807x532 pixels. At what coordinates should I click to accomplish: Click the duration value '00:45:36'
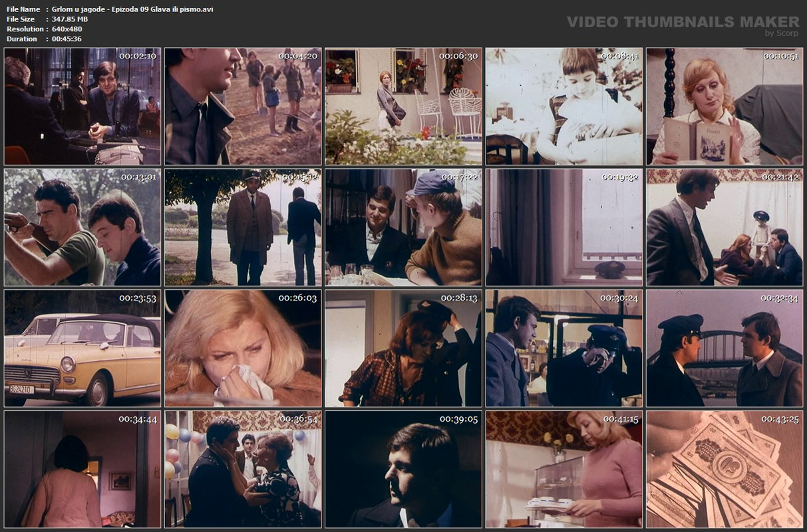pyautogui.click(x=67, y=39)
